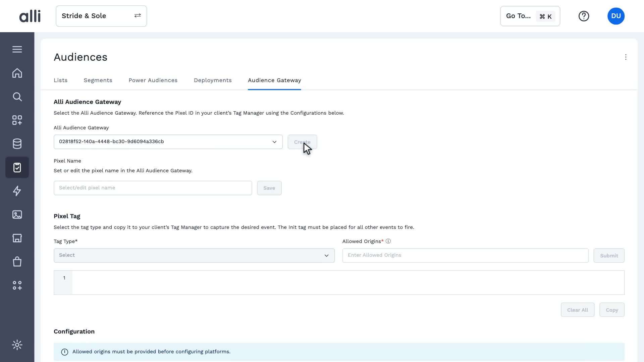Open the circles plus sidebar icon
Screen dimensions: 644x362
pos(17,285)
